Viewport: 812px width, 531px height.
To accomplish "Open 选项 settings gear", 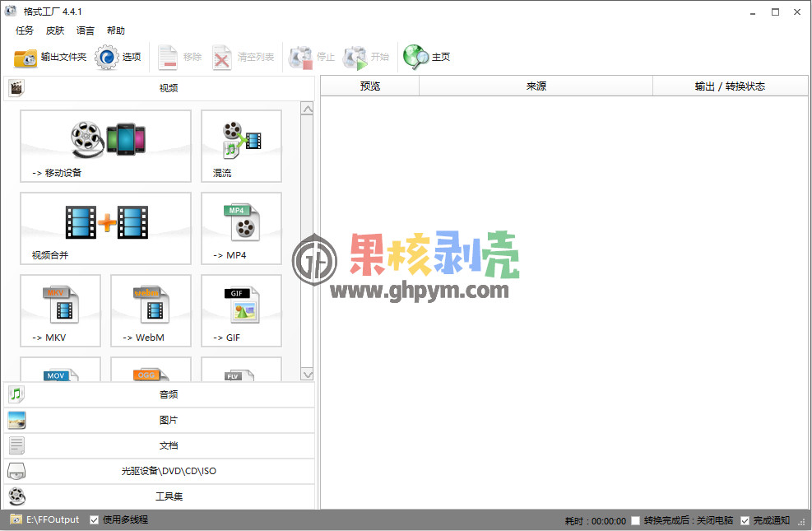I will pyautogui.click(x=118, y=57).
